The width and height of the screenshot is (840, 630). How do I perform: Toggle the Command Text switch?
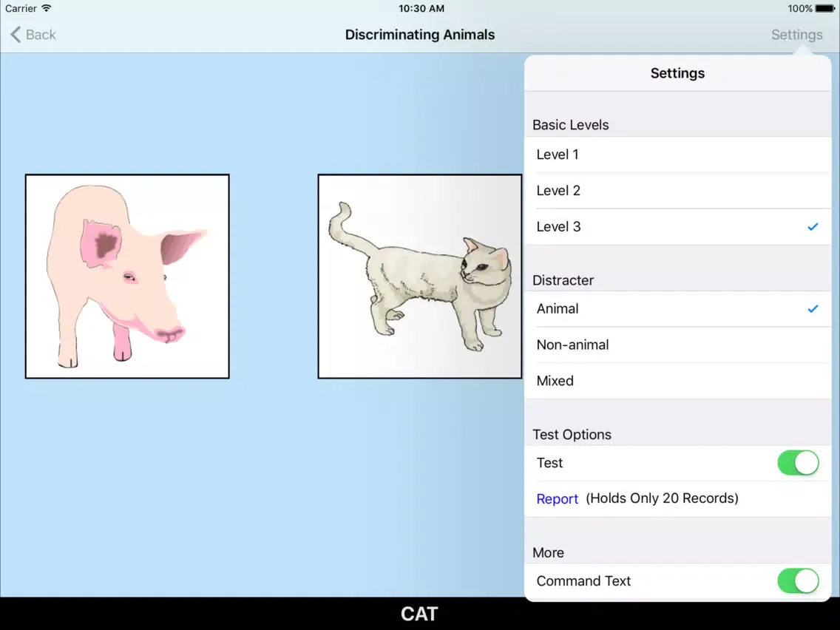click(x=798, y=581)
